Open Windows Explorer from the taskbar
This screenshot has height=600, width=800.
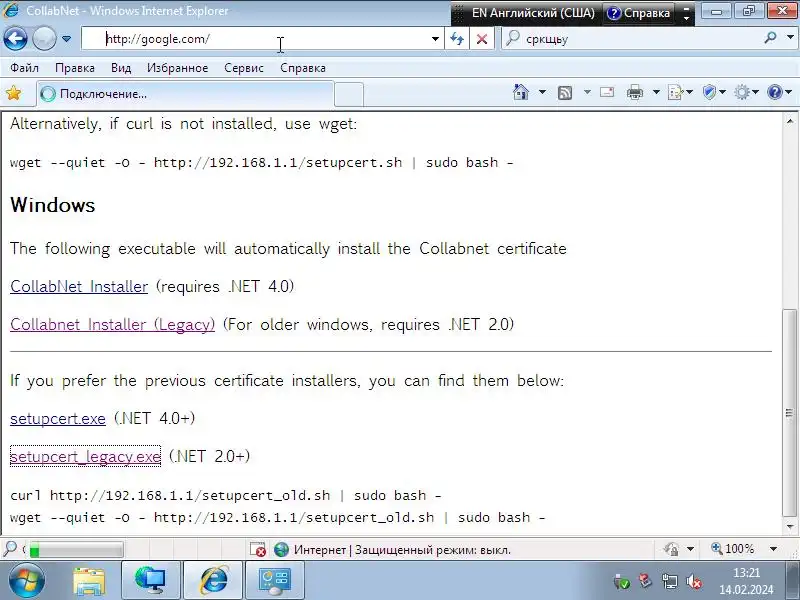[89, 580]
